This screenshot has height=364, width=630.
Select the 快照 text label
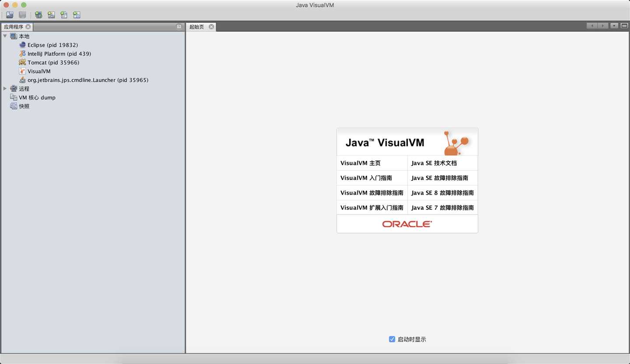[24, 106]
